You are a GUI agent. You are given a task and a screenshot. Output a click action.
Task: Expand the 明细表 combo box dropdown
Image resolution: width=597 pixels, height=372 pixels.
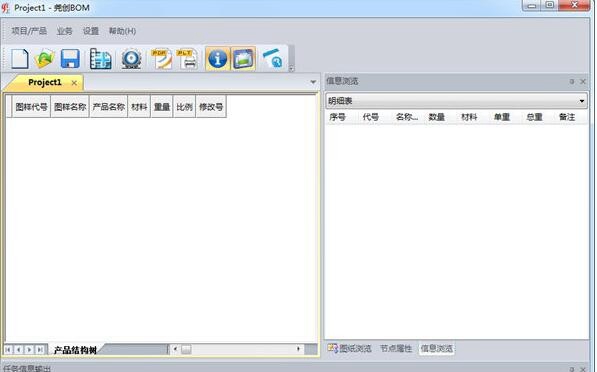coord(582,101)
